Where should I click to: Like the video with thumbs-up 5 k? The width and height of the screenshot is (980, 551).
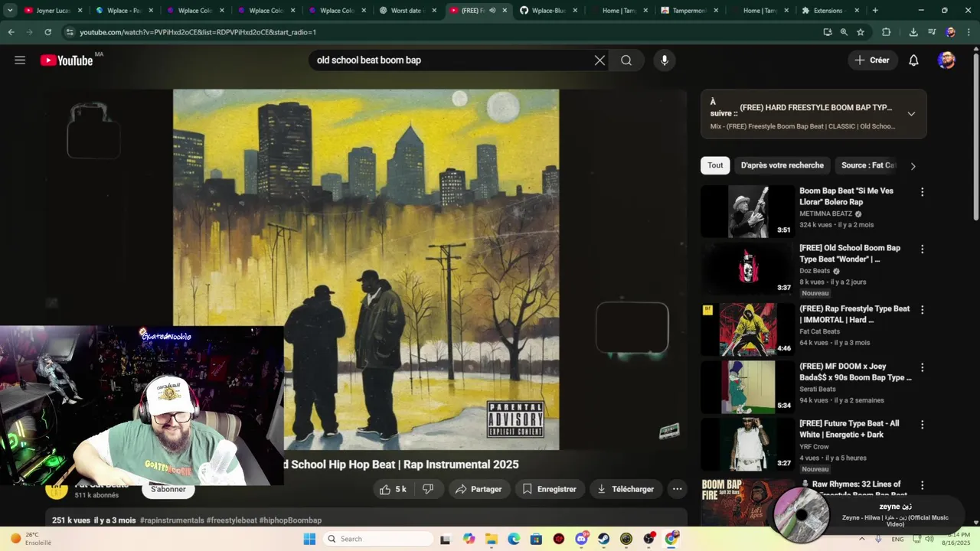point(393,489)
